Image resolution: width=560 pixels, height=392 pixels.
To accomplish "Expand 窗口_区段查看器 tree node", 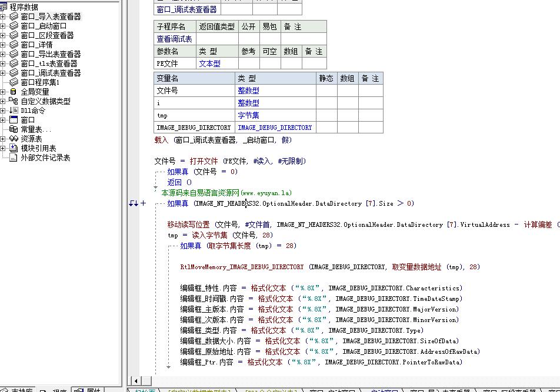I will point(2,35).
